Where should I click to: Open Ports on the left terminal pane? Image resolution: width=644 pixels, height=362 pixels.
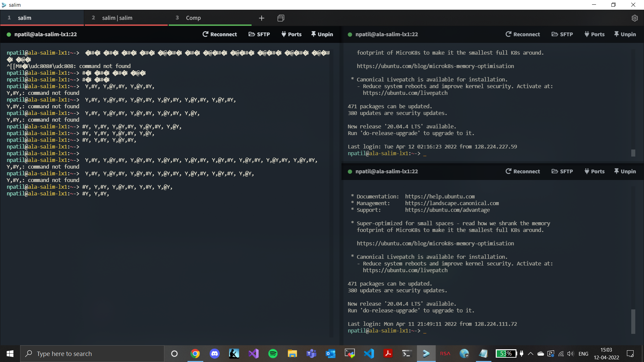click(291, 34)
